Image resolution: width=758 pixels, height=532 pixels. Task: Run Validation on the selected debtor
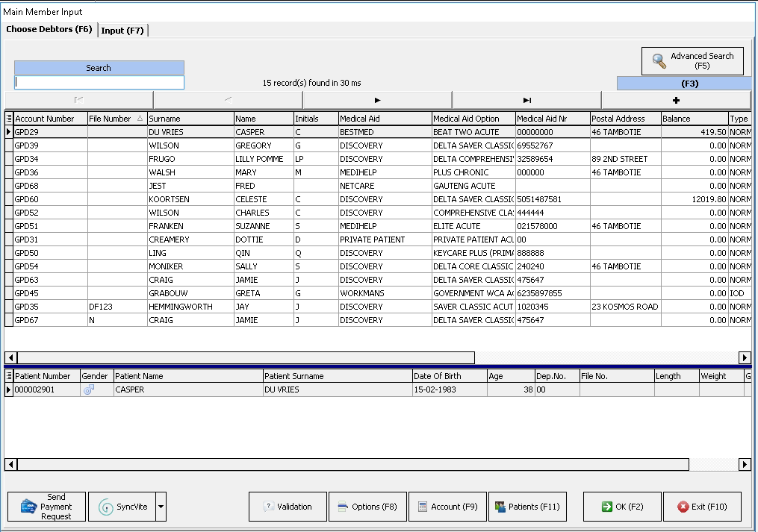click(288, 507)
